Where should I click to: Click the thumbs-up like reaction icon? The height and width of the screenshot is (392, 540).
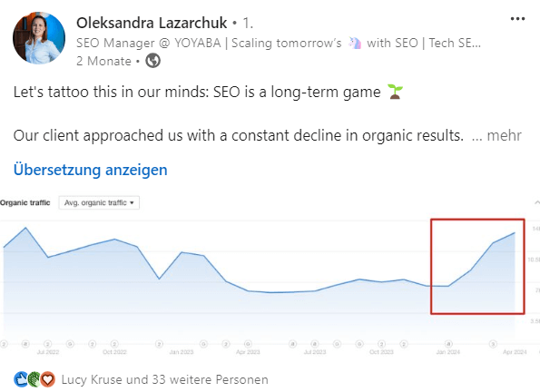pos(21,379)
